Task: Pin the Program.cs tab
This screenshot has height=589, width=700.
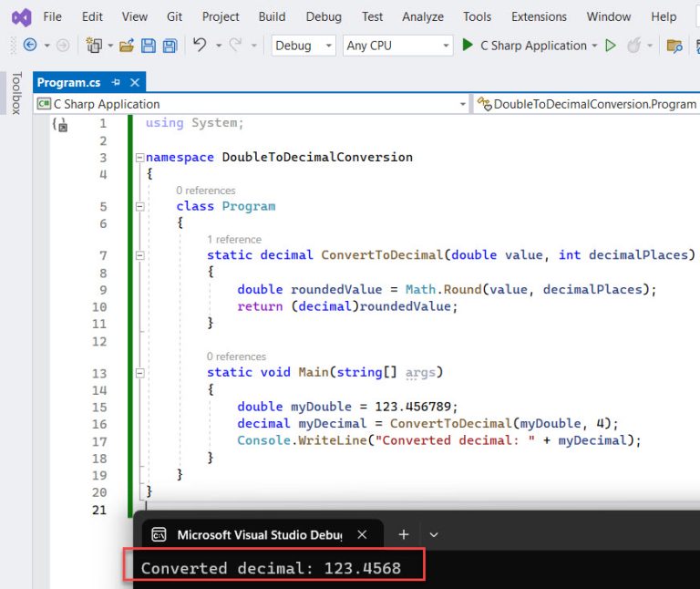Action: coord(116,82)
